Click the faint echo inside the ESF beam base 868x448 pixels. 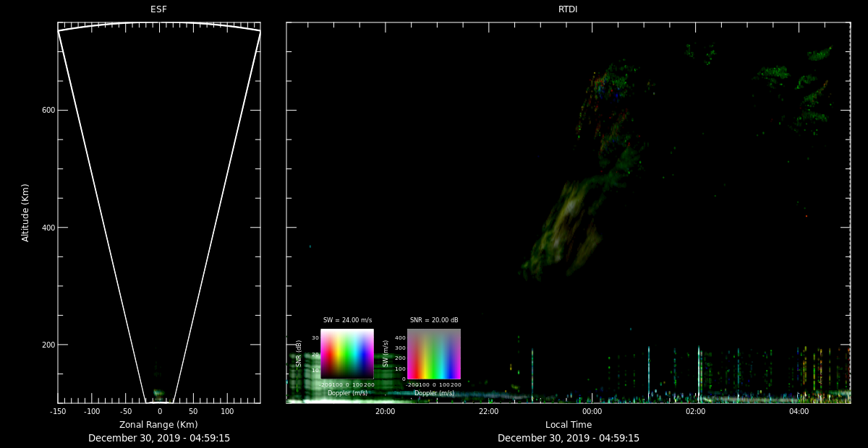158,395
